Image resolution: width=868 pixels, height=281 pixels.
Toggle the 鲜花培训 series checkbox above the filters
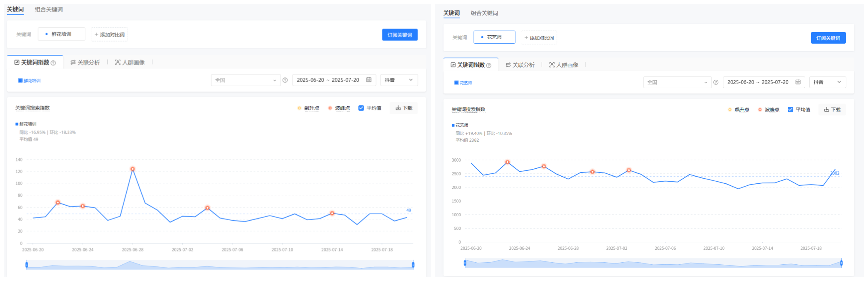point(20,81)
